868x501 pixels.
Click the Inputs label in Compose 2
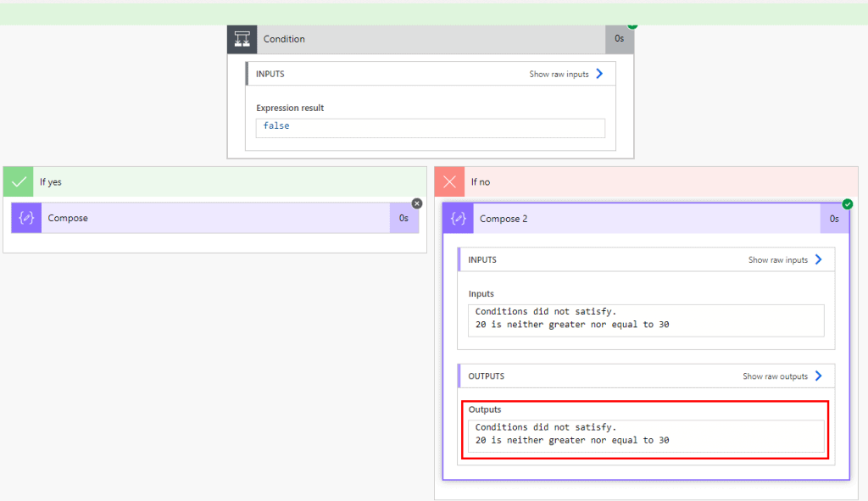(x=481, y=294)
